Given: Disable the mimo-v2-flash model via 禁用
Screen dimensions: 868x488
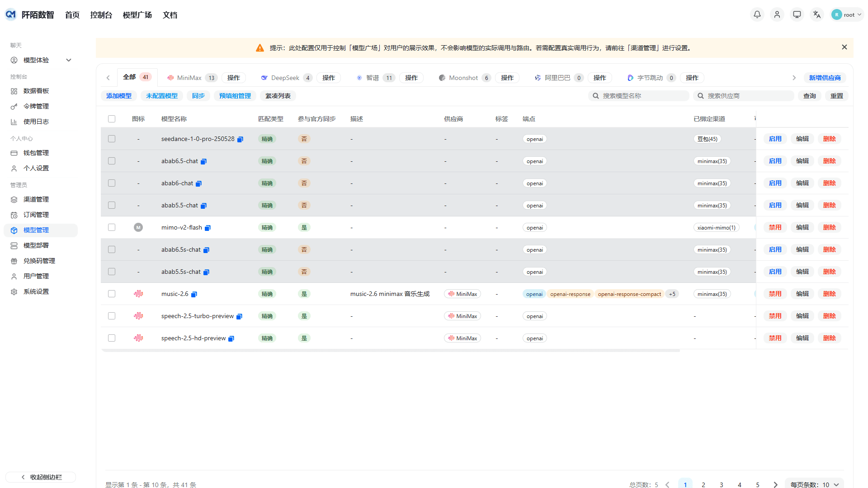Looking at the screenshot, I should [775, 227].
